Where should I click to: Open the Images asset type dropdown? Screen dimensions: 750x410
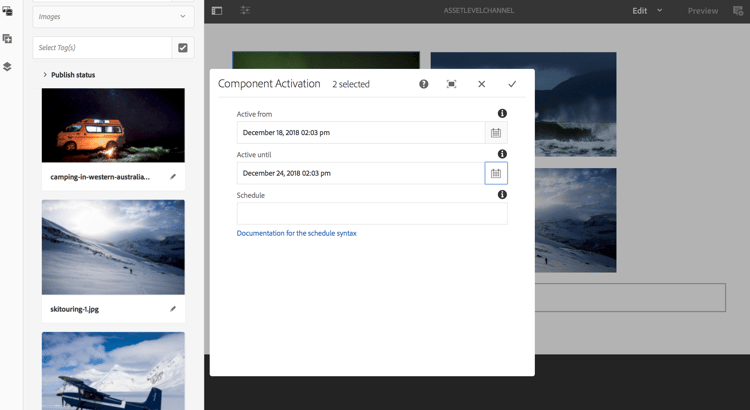(x=113, y=16)
